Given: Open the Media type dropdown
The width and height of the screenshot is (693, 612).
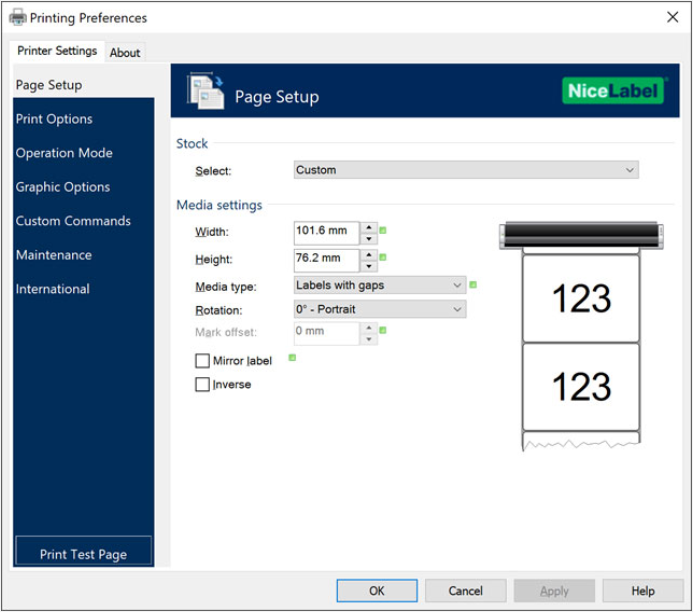Looking at the screenshot, I should (x=380, y=285).
